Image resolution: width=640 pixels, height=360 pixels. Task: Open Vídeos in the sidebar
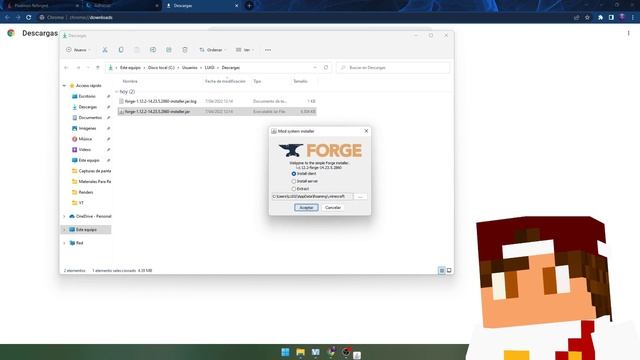(x=84, y=149)
